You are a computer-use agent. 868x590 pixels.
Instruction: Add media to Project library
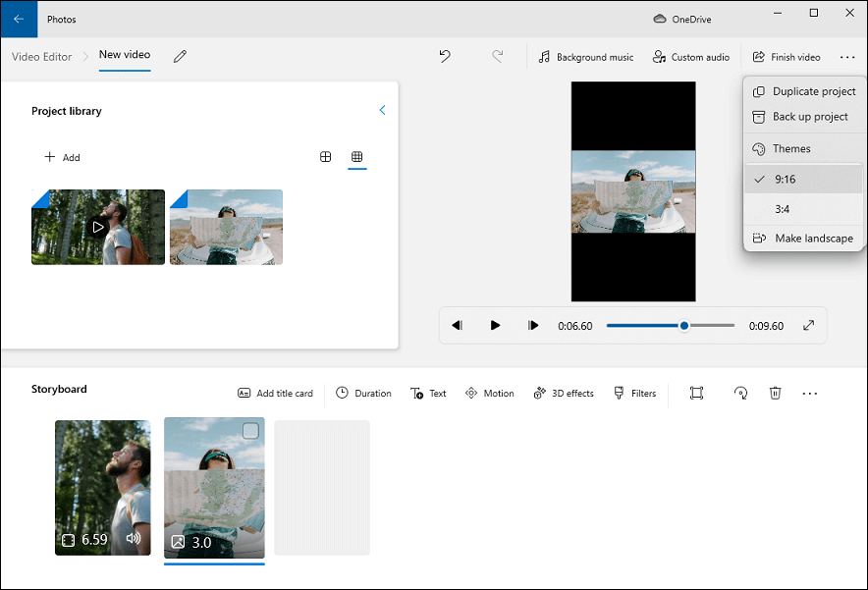[62, 157]
